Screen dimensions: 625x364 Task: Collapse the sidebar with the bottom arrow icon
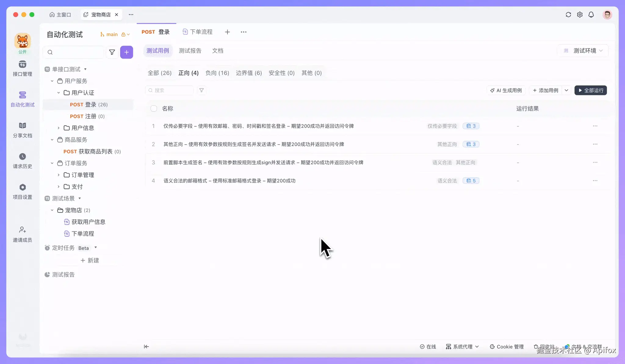tap(146, 347)
